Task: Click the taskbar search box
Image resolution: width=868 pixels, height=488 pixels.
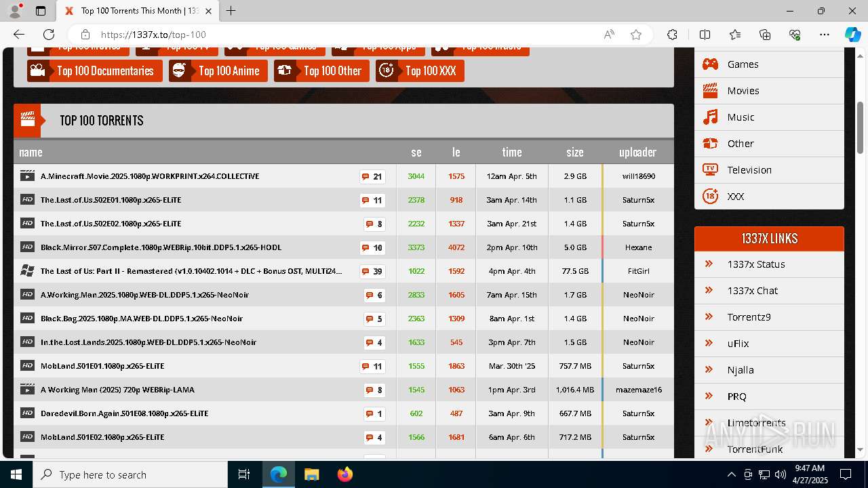Action: point(130,474)
